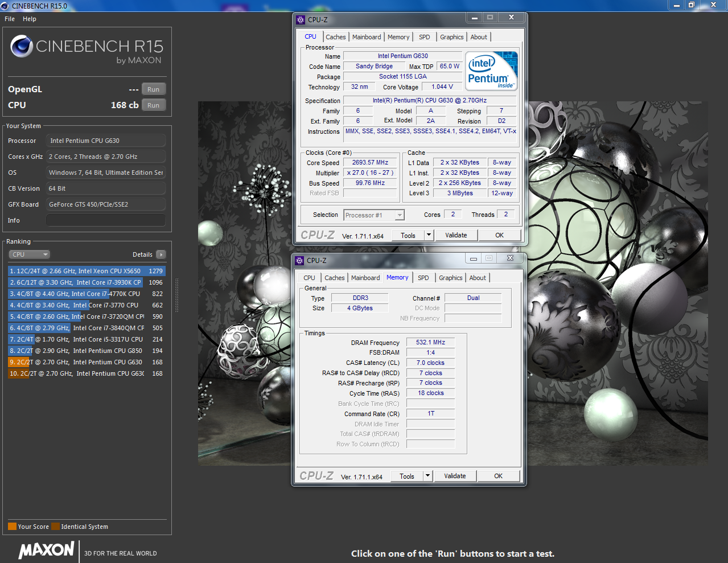Click the CPU-Z icon in lower window title bar
This screenshot has height=563, width=728.
299,260
